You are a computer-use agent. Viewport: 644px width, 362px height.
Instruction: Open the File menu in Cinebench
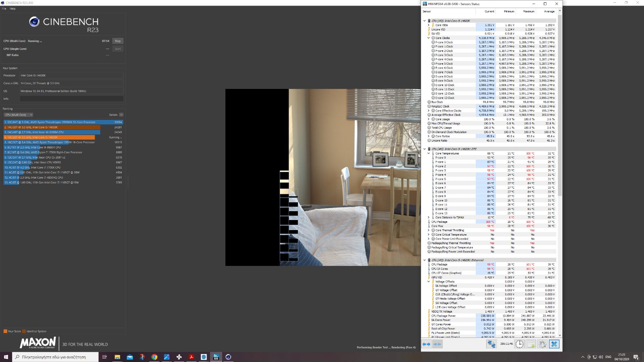click(4, 8)
